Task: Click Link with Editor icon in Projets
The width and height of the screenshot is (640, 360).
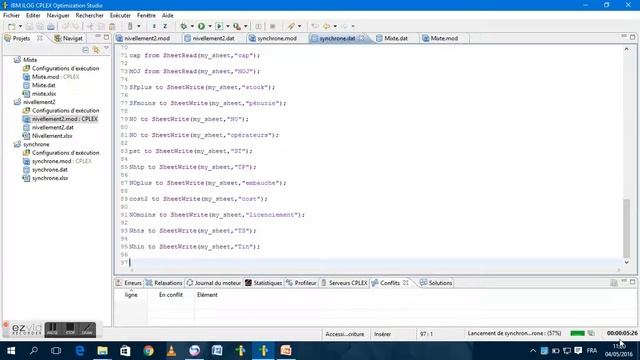Action: (96, 50)
